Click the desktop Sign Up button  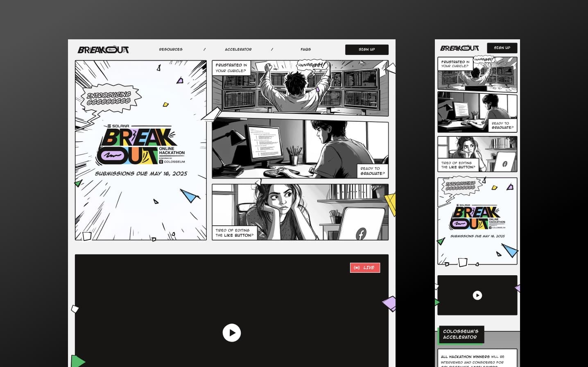coord(367,50)
